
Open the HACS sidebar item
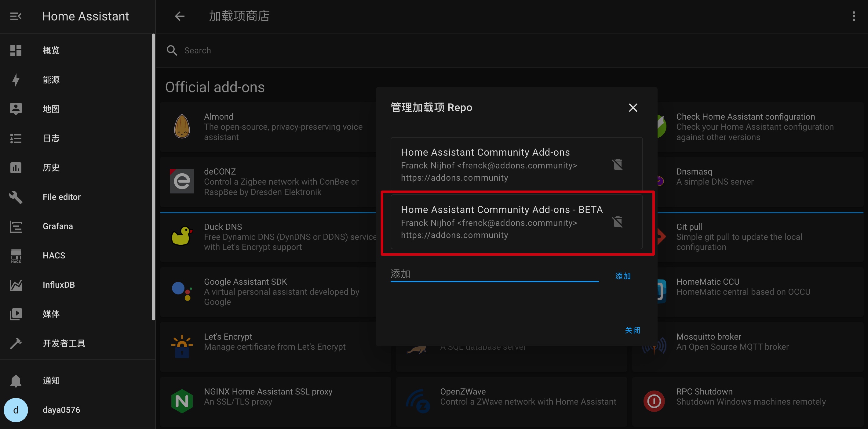click(54, 255)
